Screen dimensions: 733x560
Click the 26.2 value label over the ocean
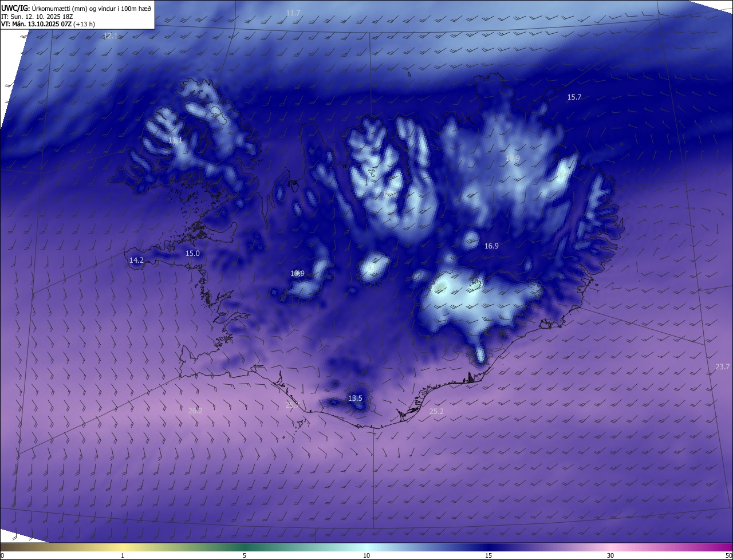click(195, 411)
